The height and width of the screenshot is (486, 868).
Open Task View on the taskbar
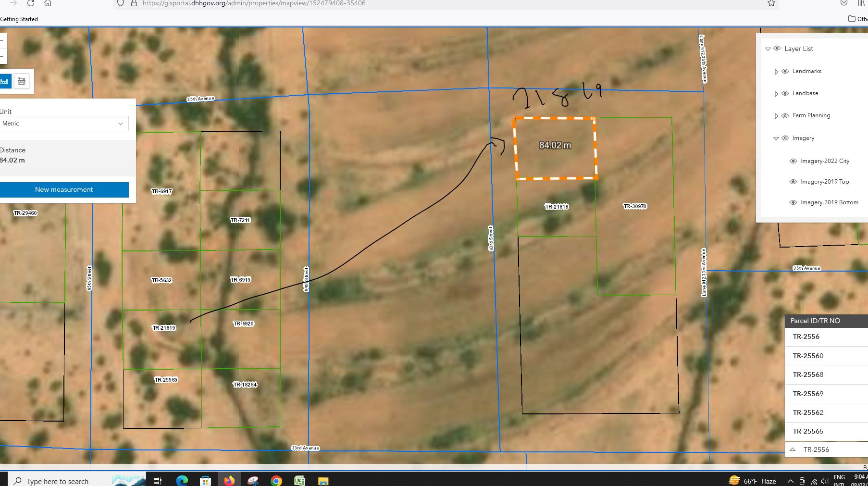pos(157,481)
